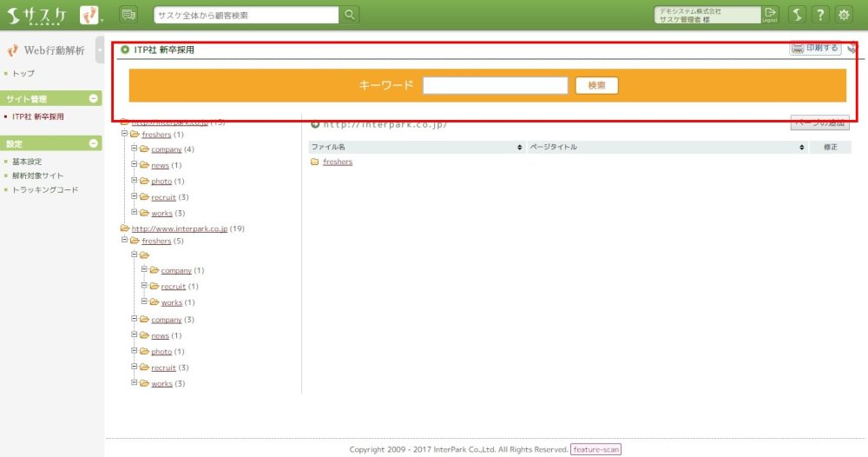Click the 検索 keyword search button
Viewport: 868px width, 457px height.
point(596,85)
